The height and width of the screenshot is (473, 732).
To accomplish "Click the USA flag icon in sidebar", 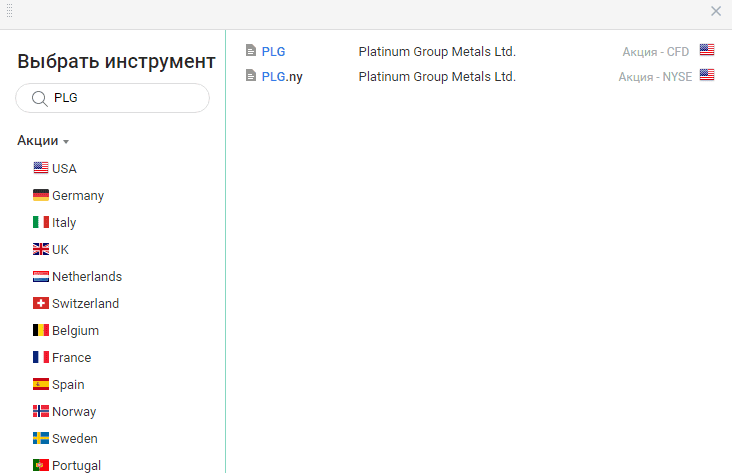I will [41, 168].
